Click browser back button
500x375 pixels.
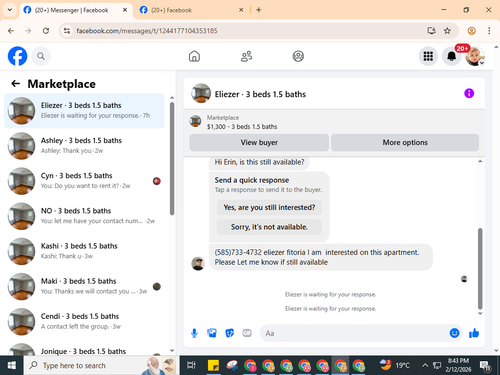11,31
